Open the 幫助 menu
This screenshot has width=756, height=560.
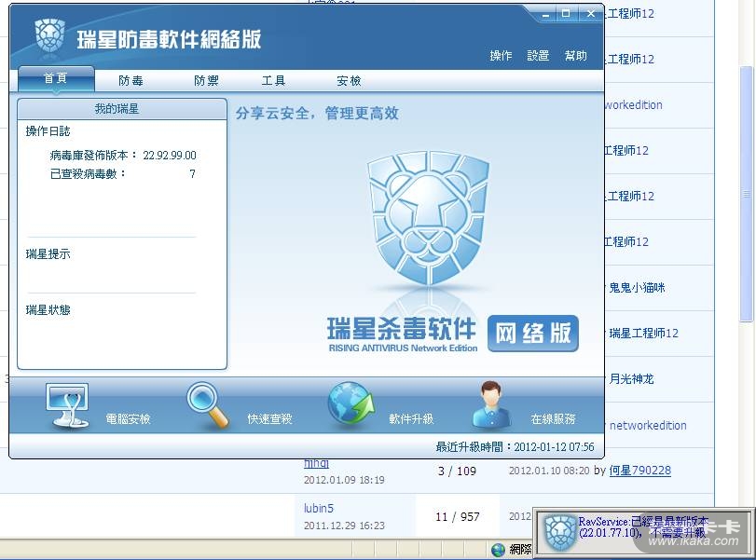576,55
